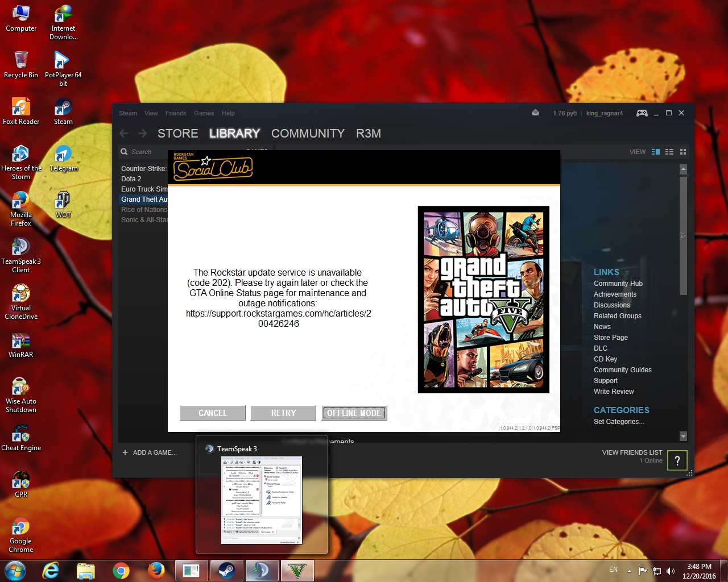Click king_ragnar4 account name dropdown
This screenshot has height=582, width=728.
click(604, 113)
